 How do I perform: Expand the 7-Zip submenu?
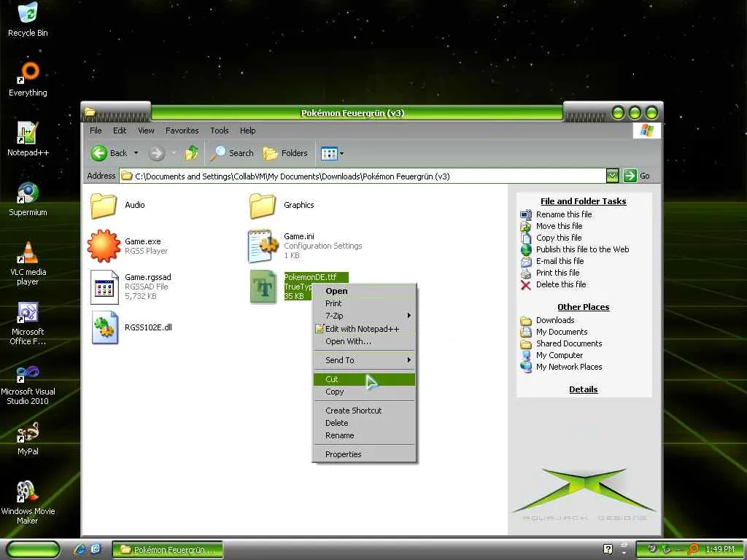coord(365,316)
